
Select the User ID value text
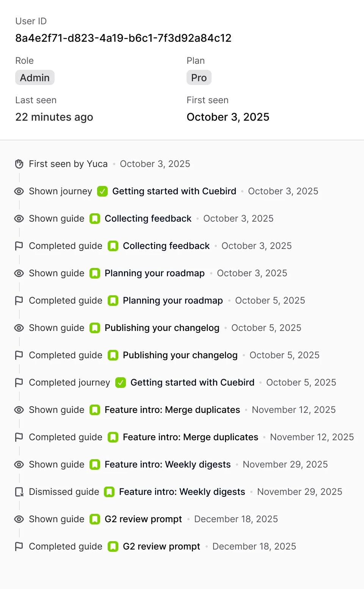pos(123,38)
